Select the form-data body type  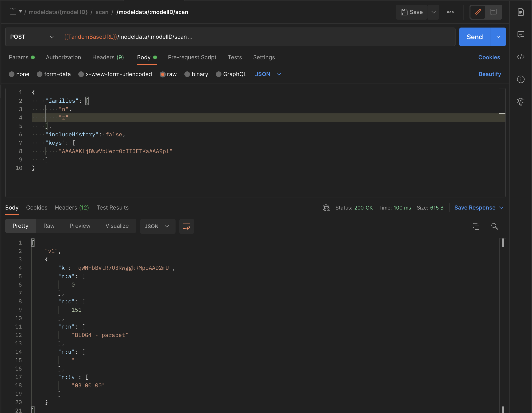pyautogui.click(x=39, y=74)
